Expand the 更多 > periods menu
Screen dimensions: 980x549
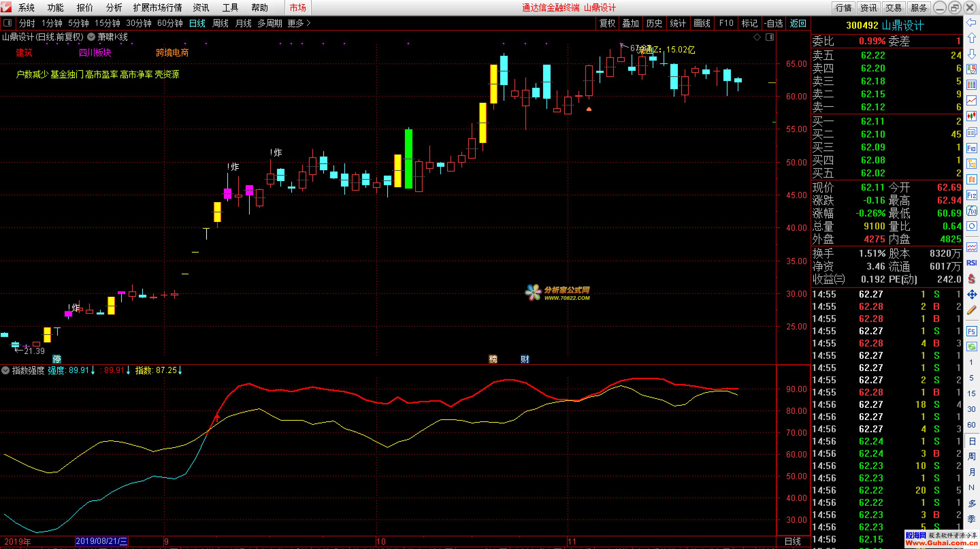coord(299,23)
